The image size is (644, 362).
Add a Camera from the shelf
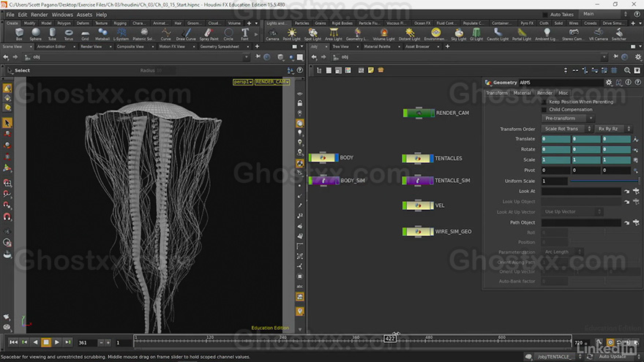click(272, 34)
